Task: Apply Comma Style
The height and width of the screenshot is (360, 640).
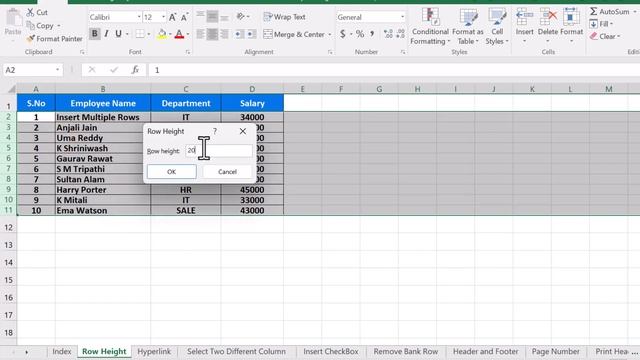Action: click(372, 34)
